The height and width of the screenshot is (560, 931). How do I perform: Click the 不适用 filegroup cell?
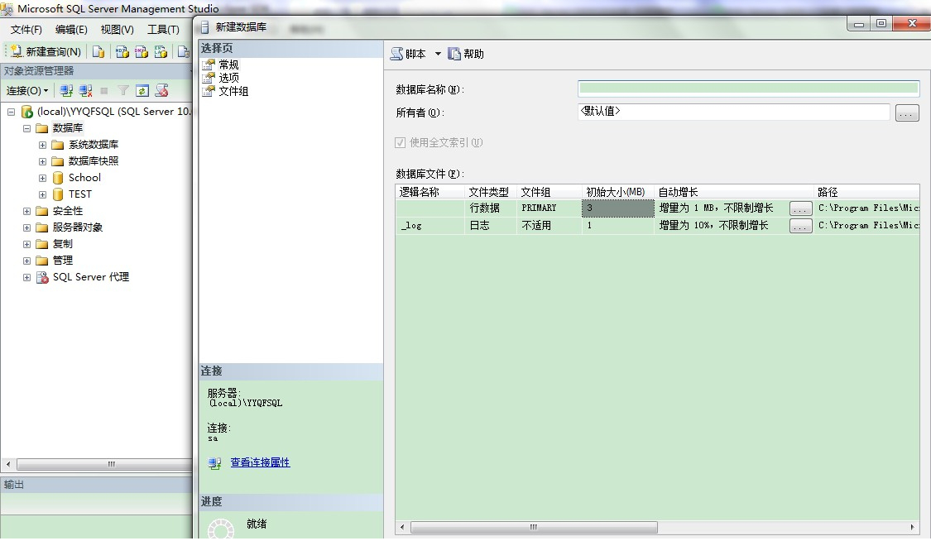[549, 226]
